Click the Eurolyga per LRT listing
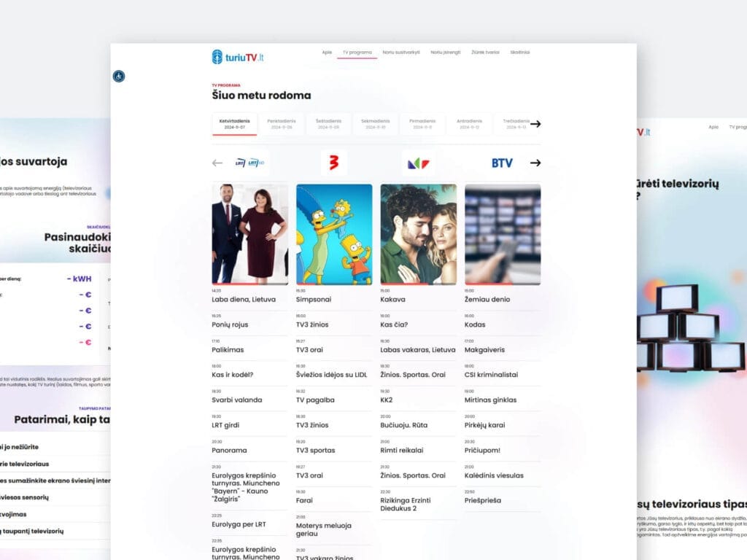 pos(239,524)
